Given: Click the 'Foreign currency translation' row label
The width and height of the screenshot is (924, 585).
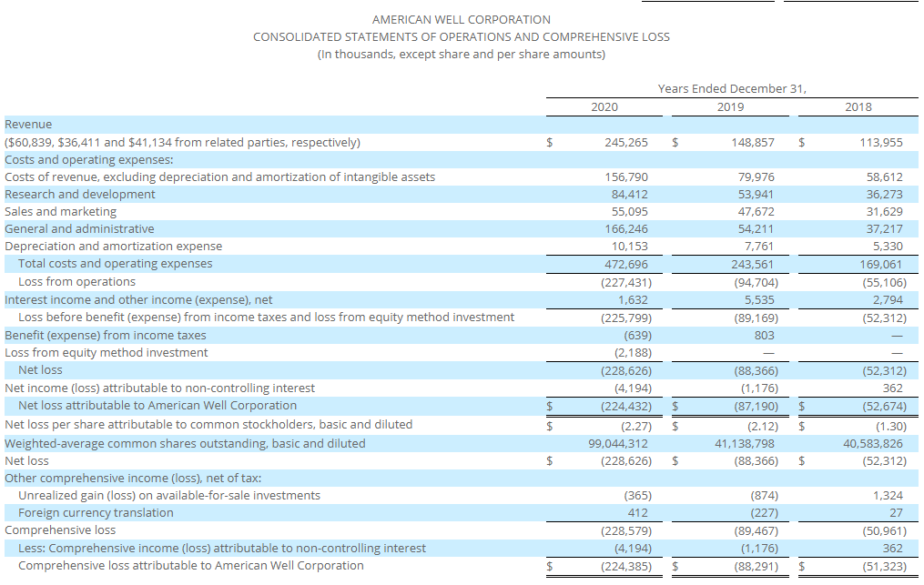Looking at the screenshot, I should pos(96,512).
